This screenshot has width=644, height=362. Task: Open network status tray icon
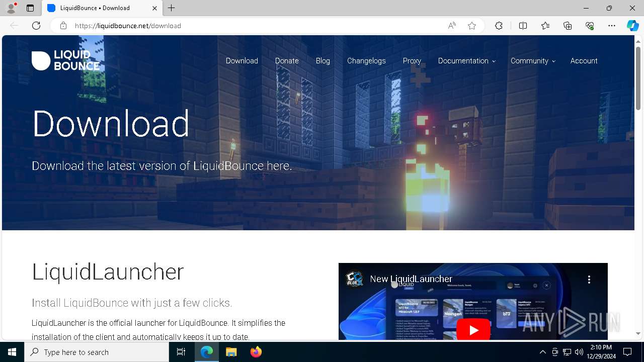[567, 352]
